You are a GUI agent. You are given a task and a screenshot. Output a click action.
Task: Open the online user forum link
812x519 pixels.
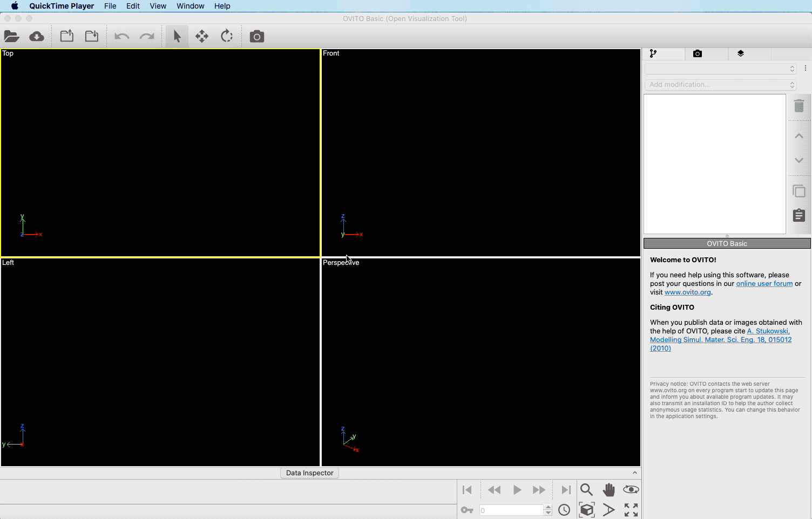(764, 283)
